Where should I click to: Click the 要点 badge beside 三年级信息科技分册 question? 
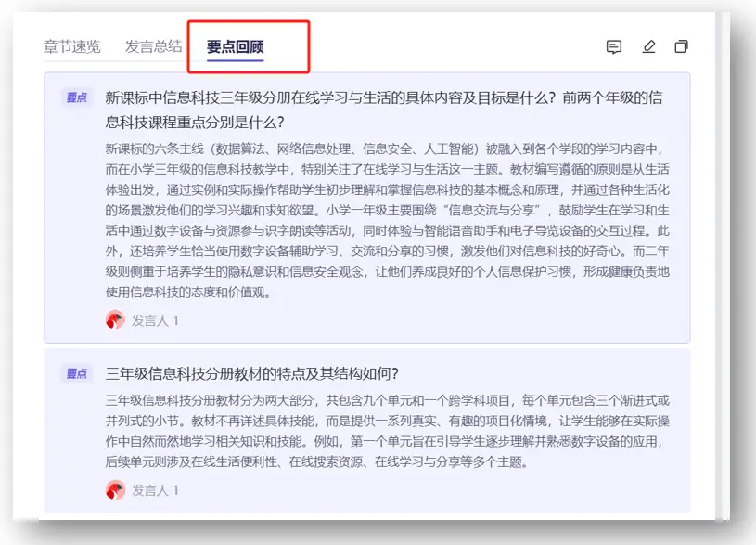(x=76, y=373)
